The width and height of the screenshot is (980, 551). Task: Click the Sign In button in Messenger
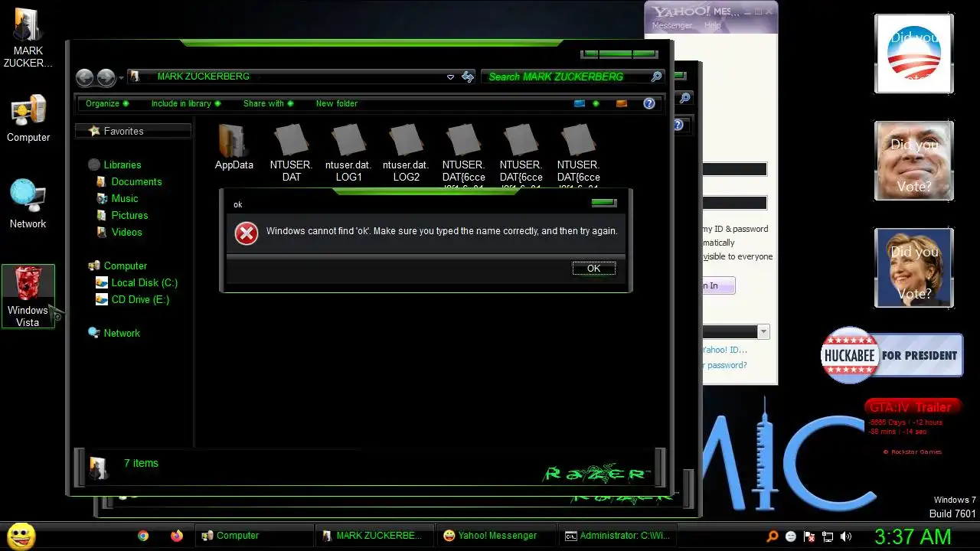[x=718, y=285]
